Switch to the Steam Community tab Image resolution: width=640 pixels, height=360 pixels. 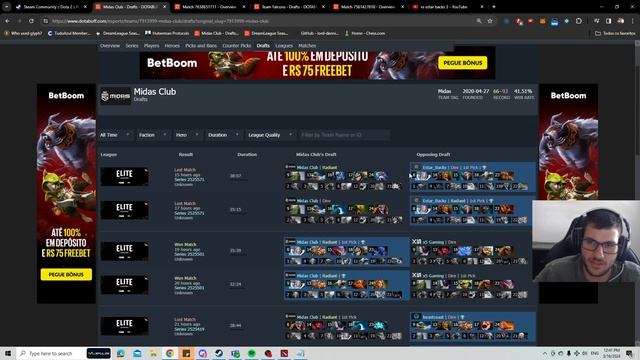pos(51,7)
